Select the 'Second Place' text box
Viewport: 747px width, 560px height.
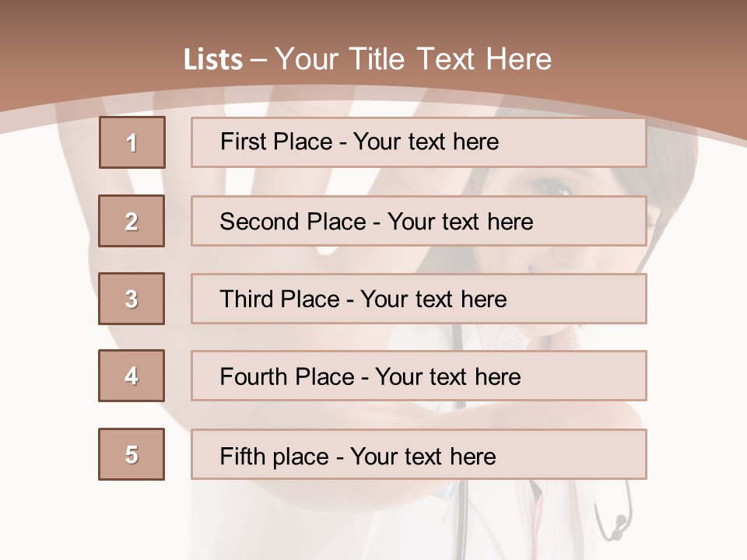click(x=419, y=221)
